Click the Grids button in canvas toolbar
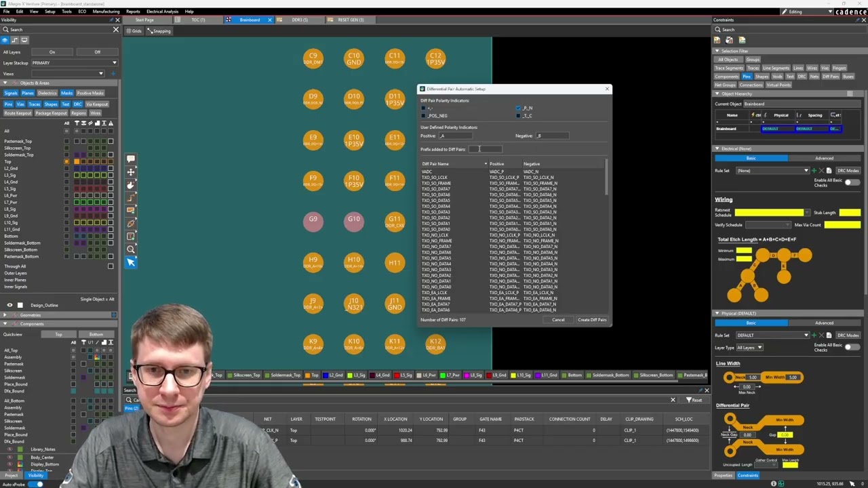The width and height of the screenshot is (868, 488). point(134,30)
